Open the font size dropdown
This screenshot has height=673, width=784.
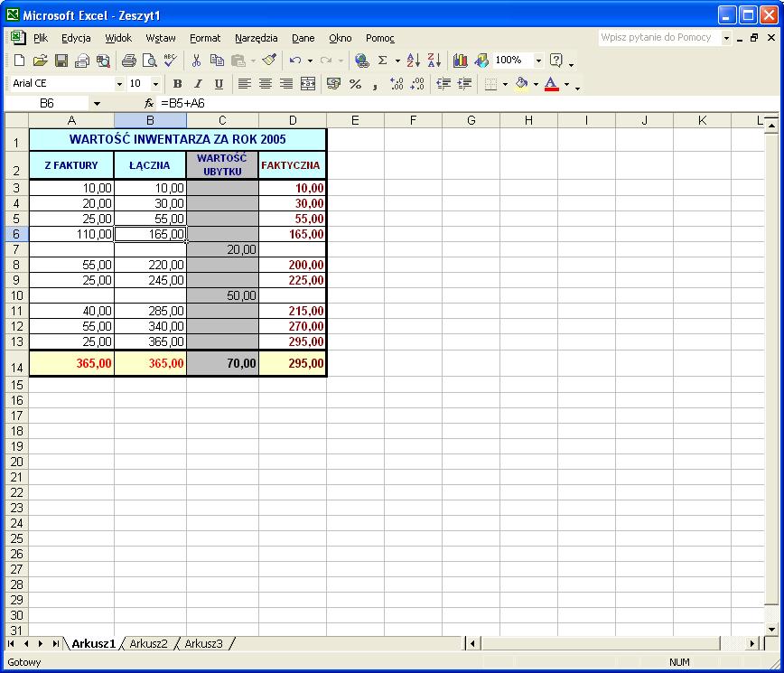coord(155,84)
